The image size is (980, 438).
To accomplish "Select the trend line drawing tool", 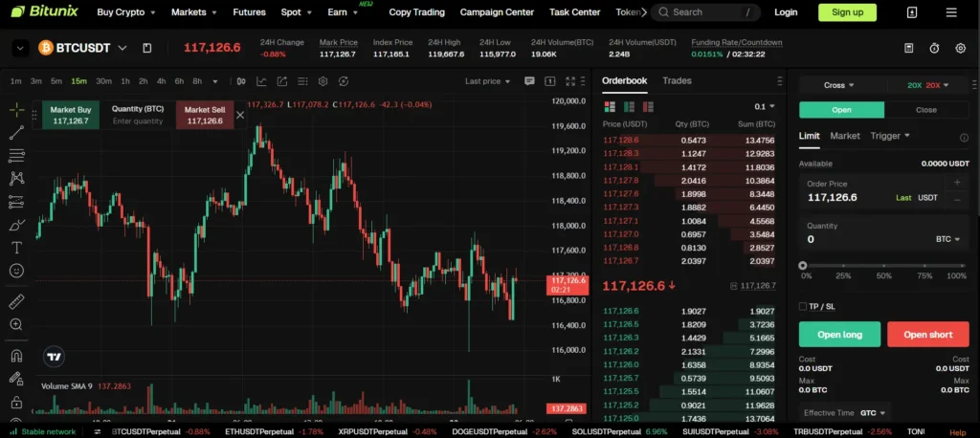I will (17, 133).
